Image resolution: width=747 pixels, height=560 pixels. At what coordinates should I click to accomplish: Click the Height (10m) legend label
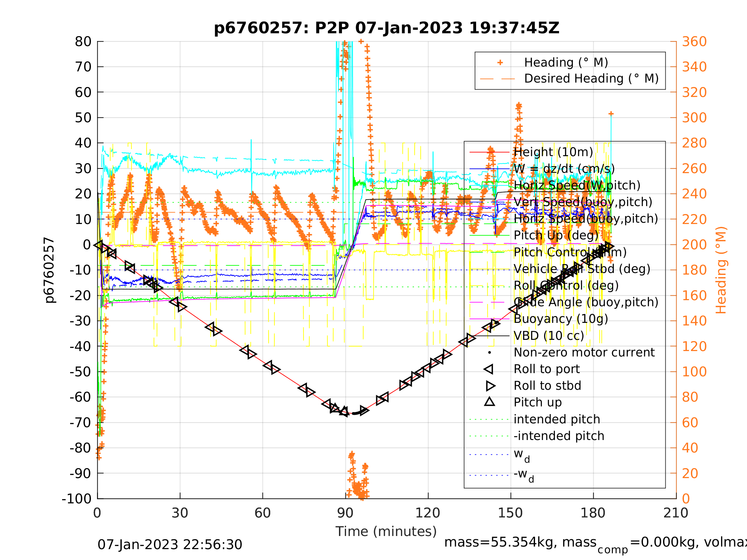click(553, 152)
